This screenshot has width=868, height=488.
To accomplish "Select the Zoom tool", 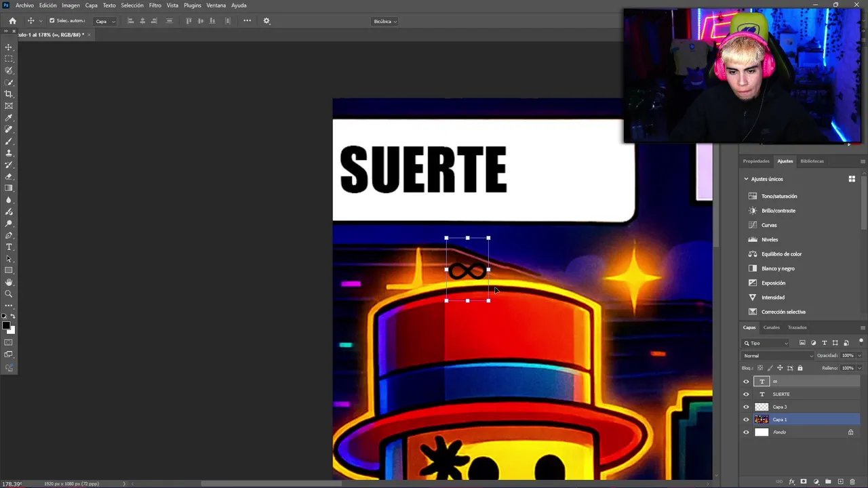I will [9, 294].
